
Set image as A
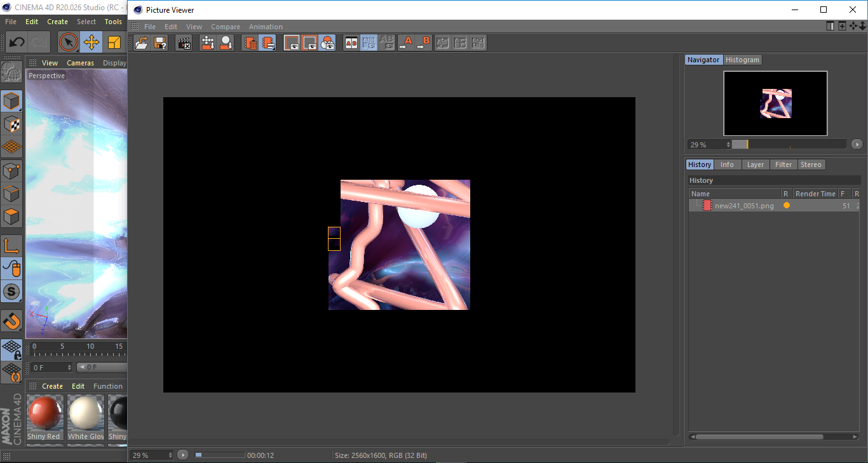tap(405, 43)
